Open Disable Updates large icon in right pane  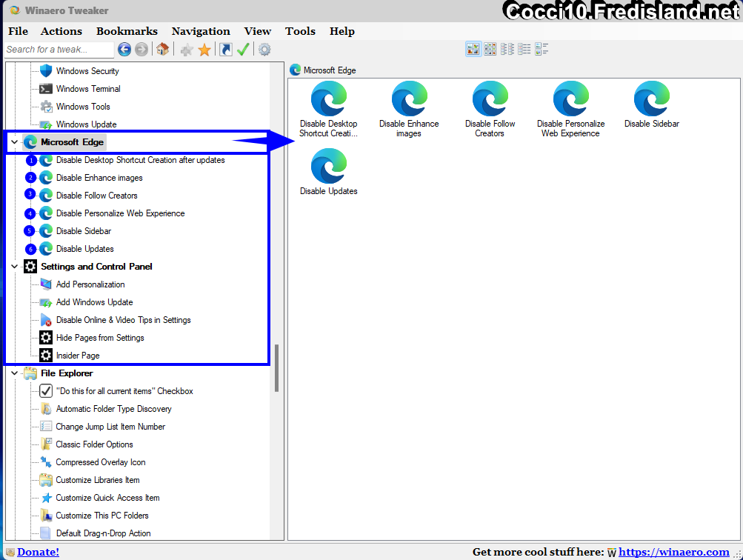328,172
